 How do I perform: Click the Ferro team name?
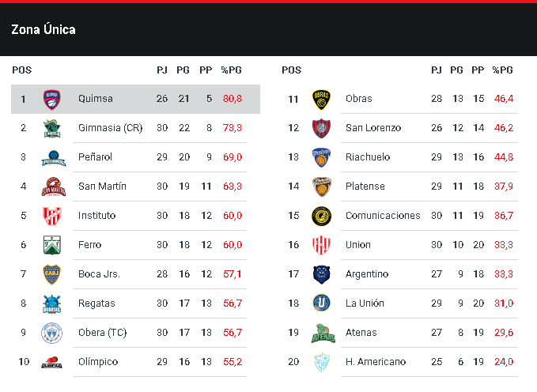[x=89, y=245]
